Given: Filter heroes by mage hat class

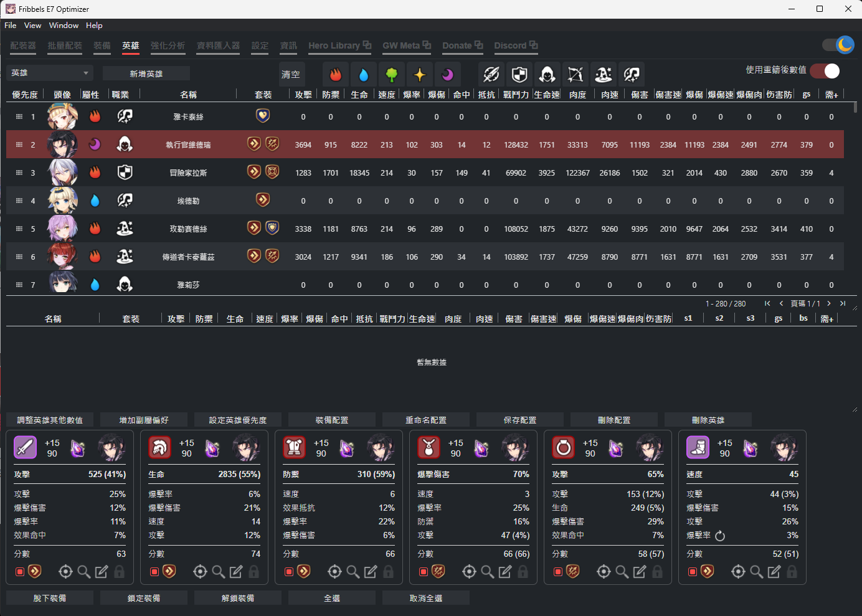Looking at the screenshot, I should pyautogui.click(x=604, y=75).
